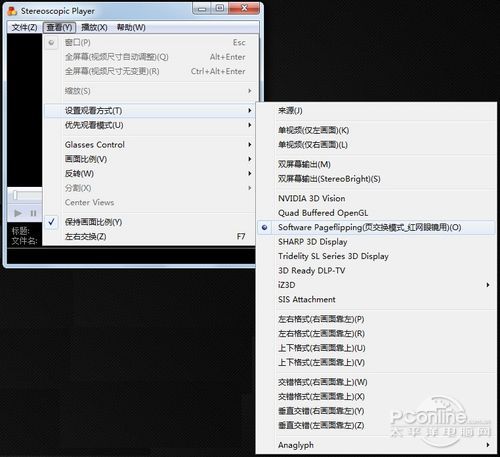The image size is (500, 457).
Task: Select 双屏幕输出(M) option
Action: (x=376, y=164)
